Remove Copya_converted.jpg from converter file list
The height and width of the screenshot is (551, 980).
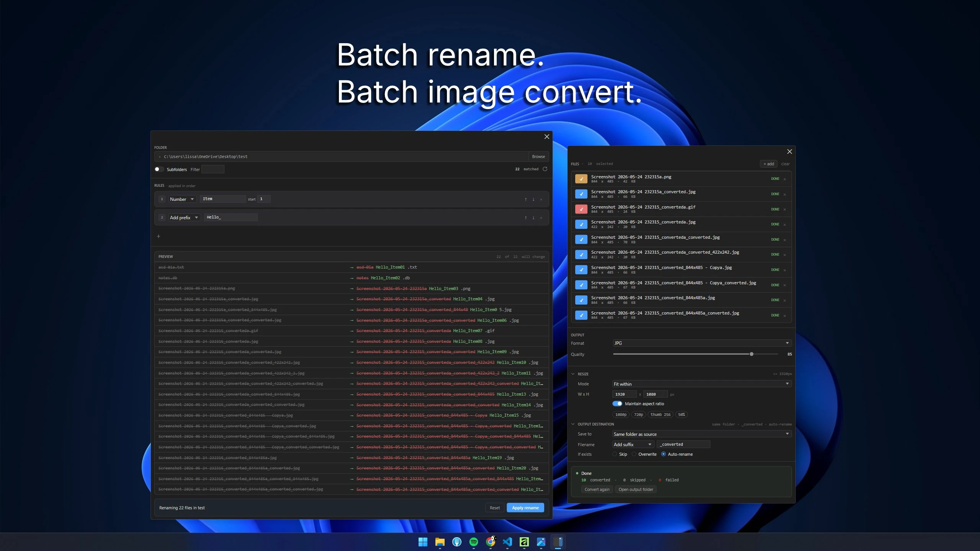785,285
